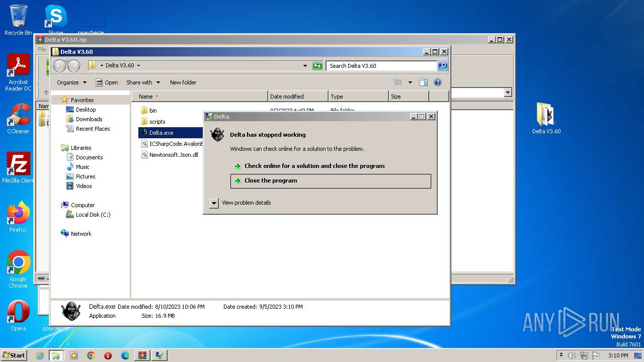Sort by the Size column header
This screenshot has width=644, height=362.
(x=409, y=97)
